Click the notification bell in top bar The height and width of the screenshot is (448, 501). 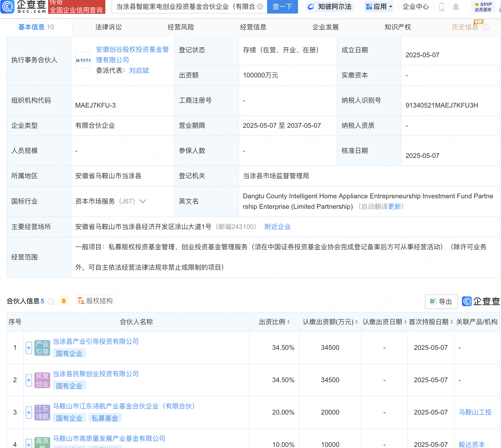click(x=456, y=7)
